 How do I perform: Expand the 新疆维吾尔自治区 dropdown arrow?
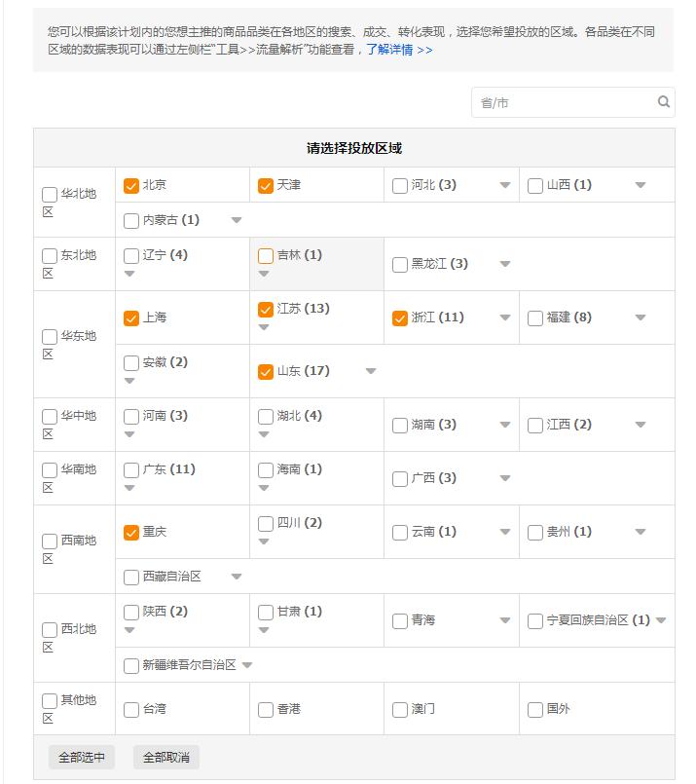247,665
